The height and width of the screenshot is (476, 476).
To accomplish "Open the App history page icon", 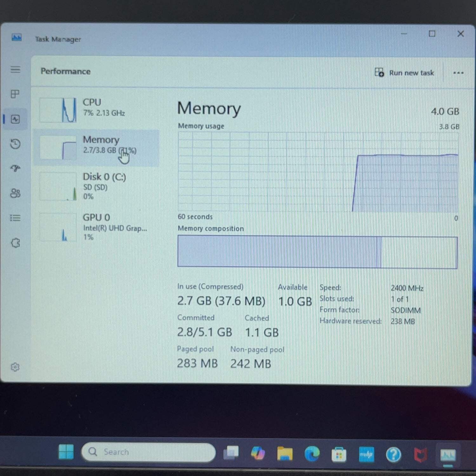I will click(x=15, y=144).
